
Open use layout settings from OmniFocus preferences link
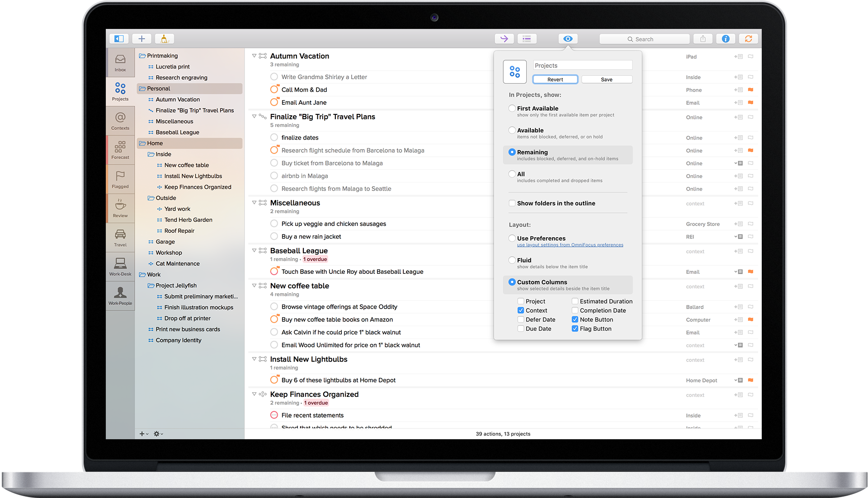point(570,245)
